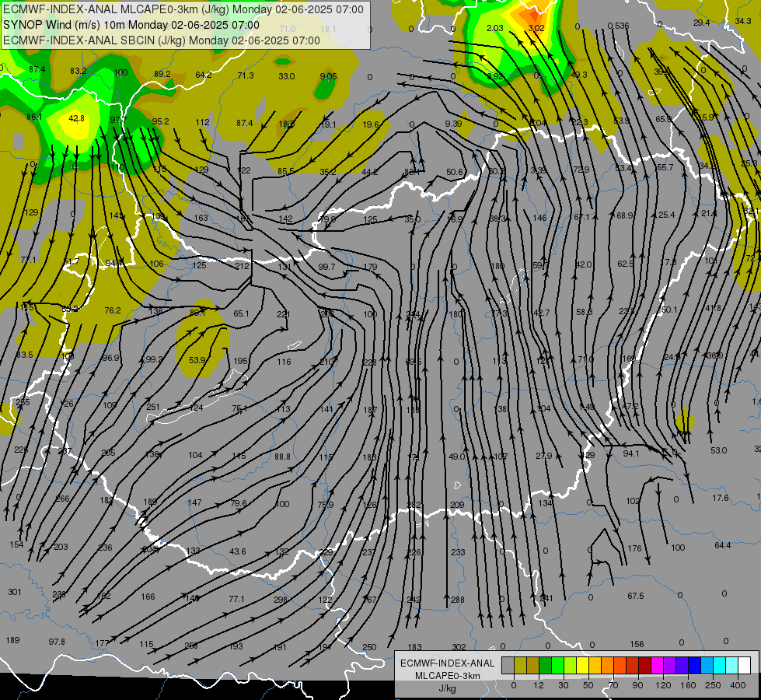The image size is (761, 700).
Task: Pick the bright green legend swatch
Action: pos(557,665)
